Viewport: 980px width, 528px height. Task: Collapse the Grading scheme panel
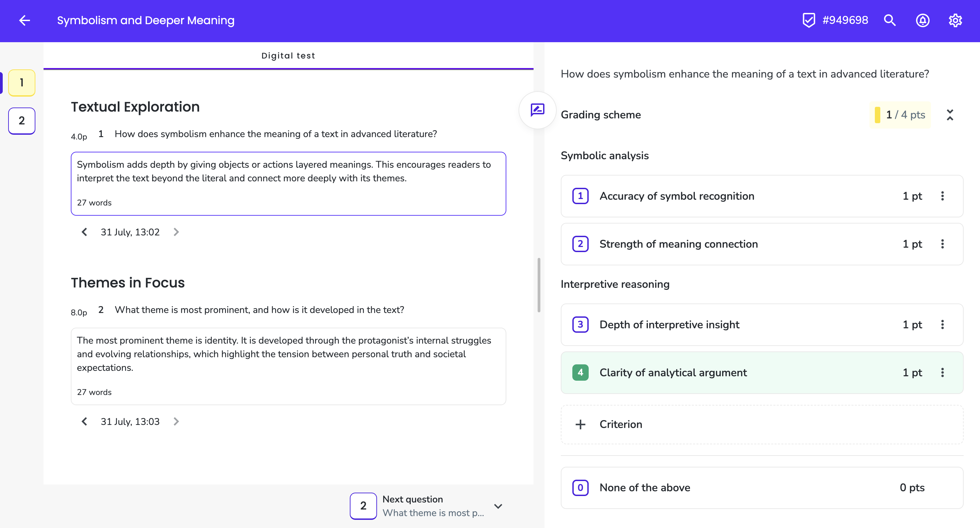950,115
